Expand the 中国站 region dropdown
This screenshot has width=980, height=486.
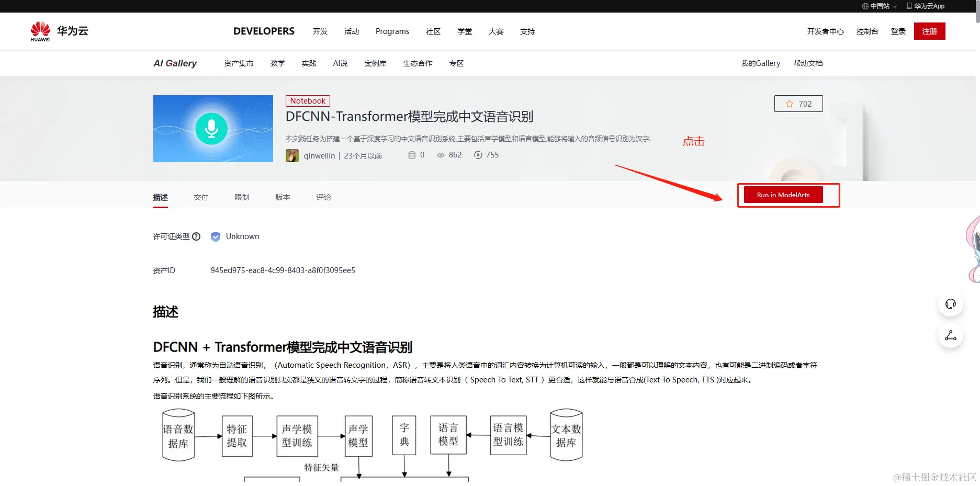879,6
